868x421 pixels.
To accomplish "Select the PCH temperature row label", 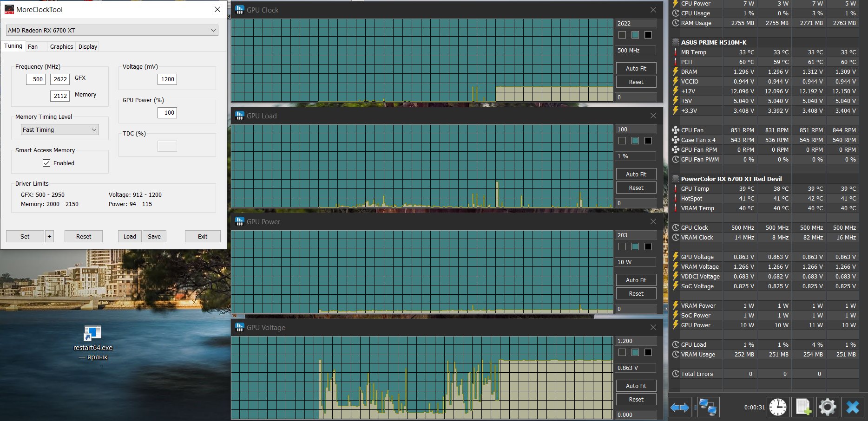I will [686, 62].
